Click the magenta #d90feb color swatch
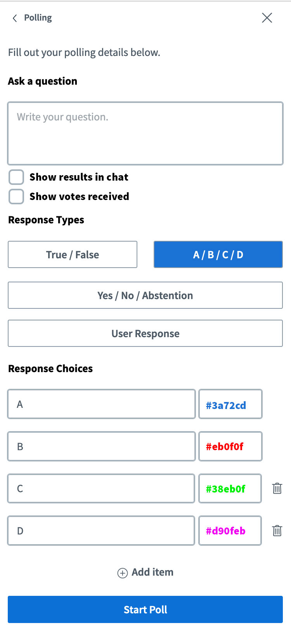This screenshot has height=644, width=291. (x=230, y=531)
